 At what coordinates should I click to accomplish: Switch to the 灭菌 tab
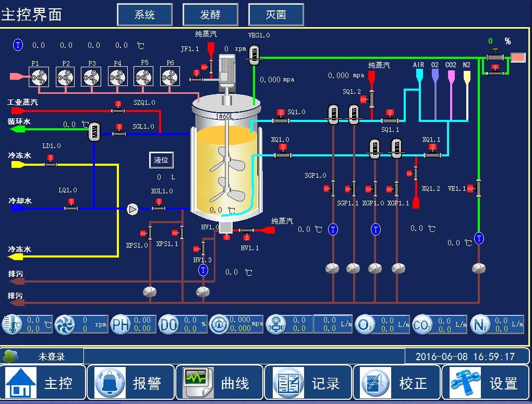(x=276, y=15)
